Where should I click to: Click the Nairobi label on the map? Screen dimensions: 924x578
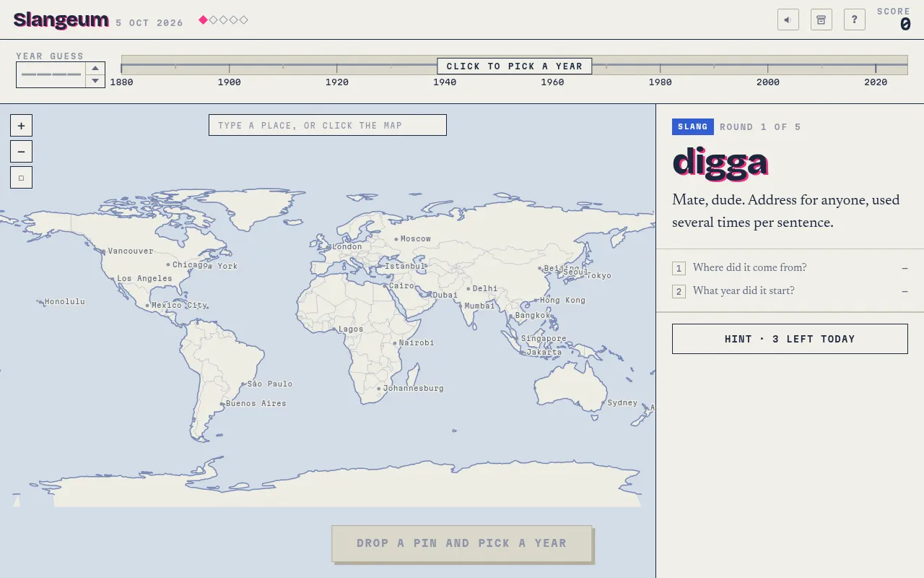click(x=417, y=343)
